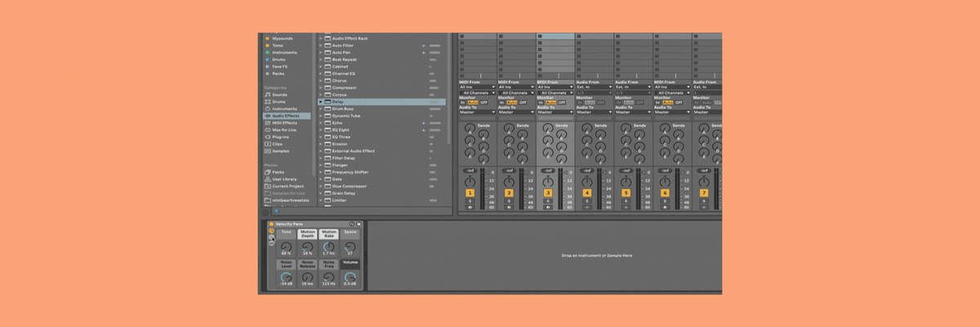
Task: Expand the Glue Compressor entry
Action: click(321, 186)
